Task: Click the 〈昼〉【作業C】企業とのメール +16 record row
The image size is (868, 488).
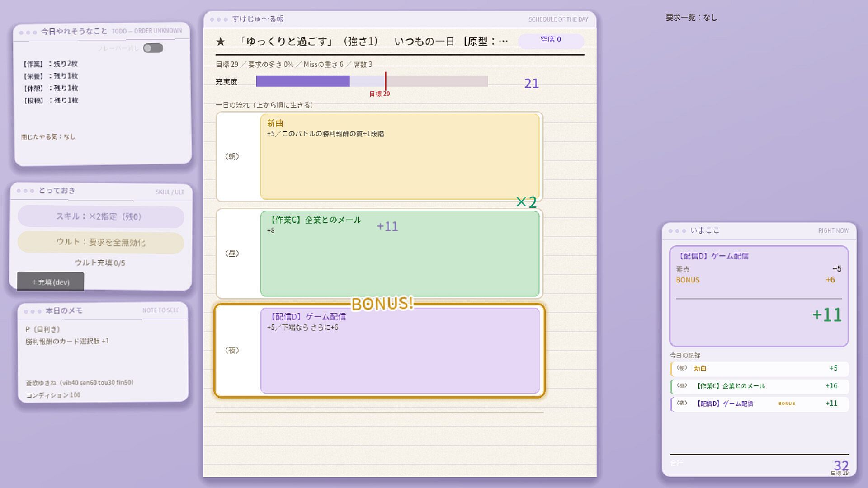Action: point(759,386)
